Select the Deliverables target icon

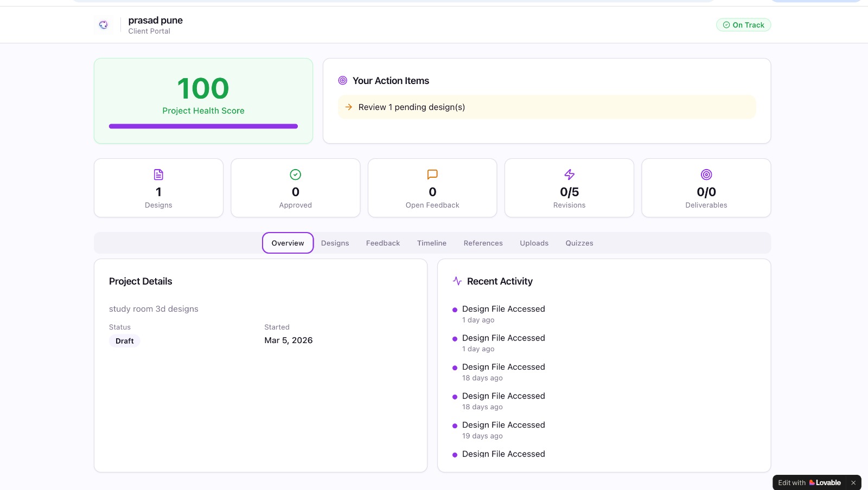coord(706,175)
